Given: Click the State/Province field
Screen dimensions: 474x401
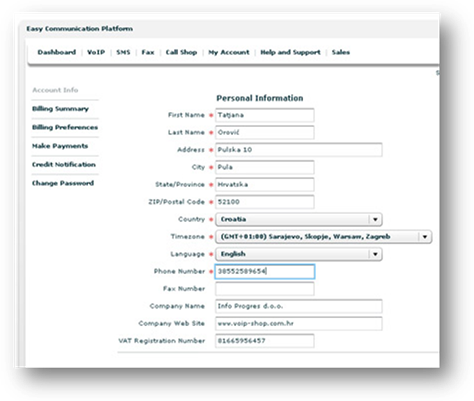Looking at the screenshot, I should click(265, 185).
